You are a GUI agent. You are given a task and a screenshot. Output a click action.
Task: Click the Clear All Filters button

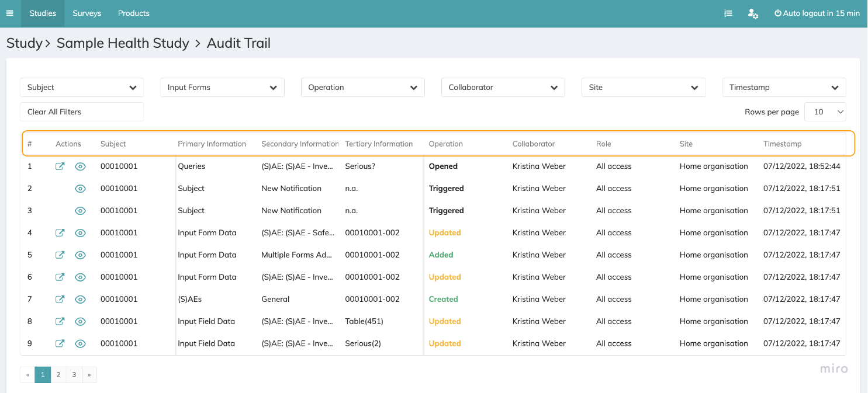pos(82,112)
